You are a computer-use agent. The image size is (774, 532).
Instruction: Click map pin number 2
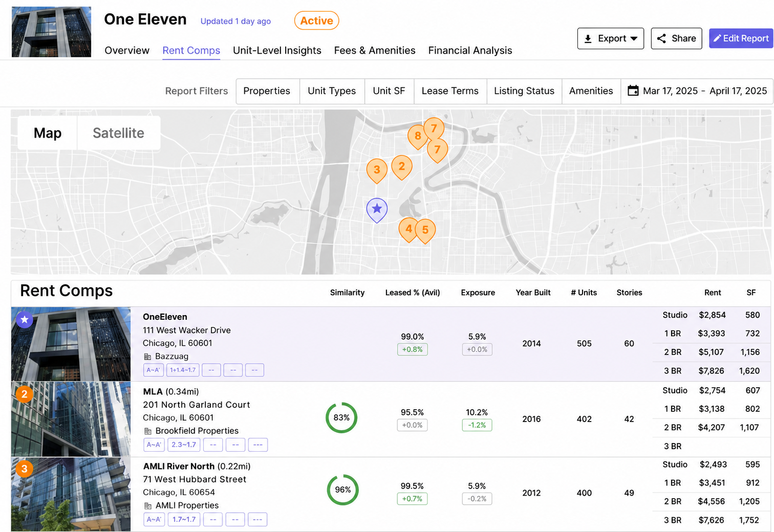point(402,167)
